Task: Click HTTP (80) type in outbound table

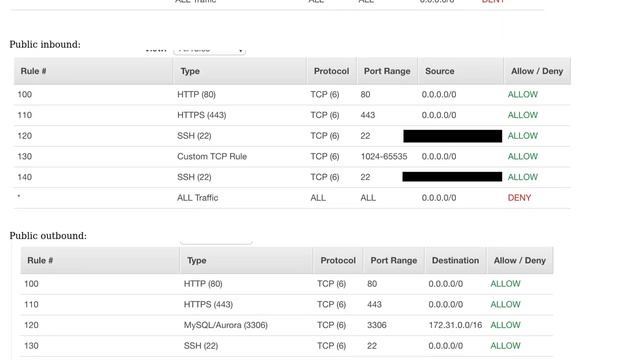Action: click(203, 284)
